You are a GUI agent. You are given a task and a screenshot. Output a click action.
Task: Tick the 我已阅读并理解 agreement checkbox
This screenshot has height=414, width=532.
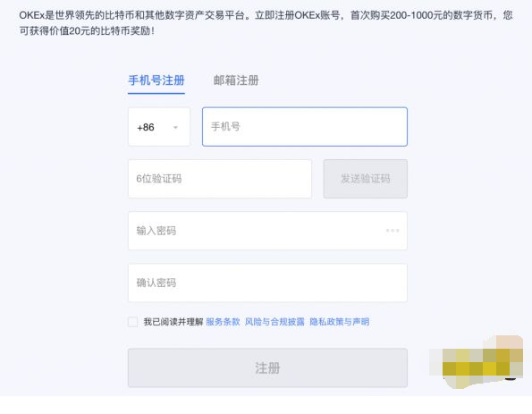coord(132,322)
